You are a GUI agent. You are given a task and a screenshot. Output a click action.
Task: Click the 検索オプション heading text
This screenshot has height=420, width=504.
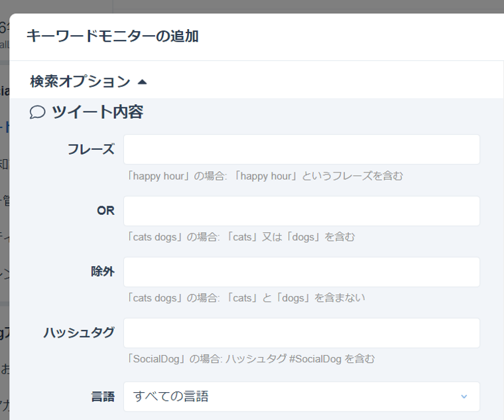(80, 82)
